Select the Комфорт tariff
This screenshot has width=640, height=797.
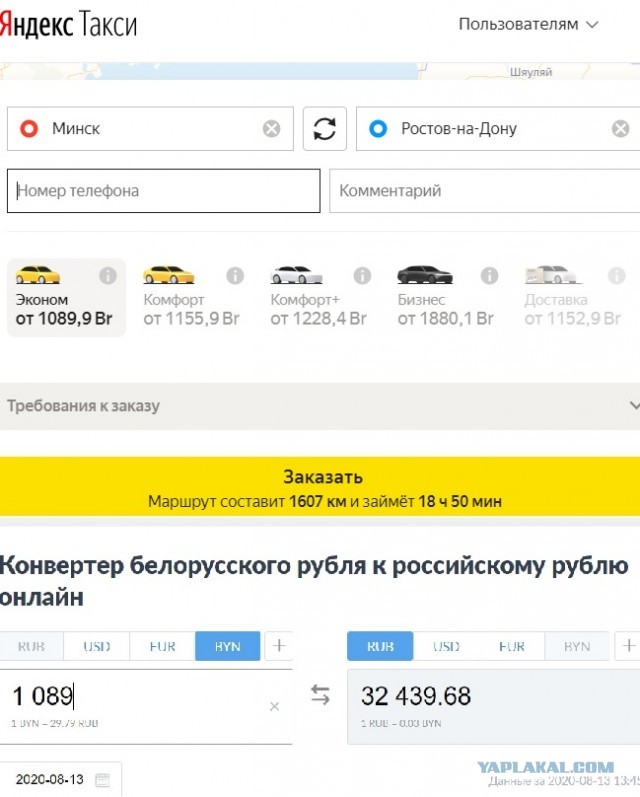click(192, 298)
